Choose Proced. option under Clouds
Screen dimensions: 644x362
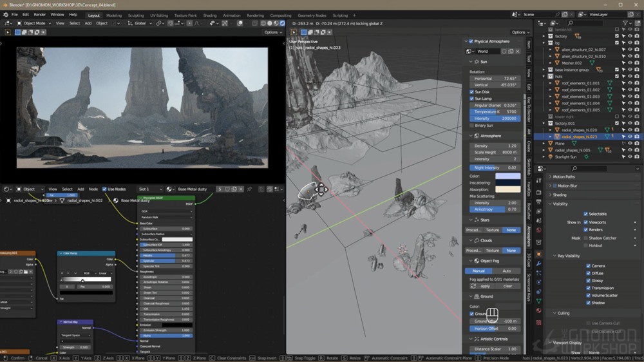(x=473, y=250)
